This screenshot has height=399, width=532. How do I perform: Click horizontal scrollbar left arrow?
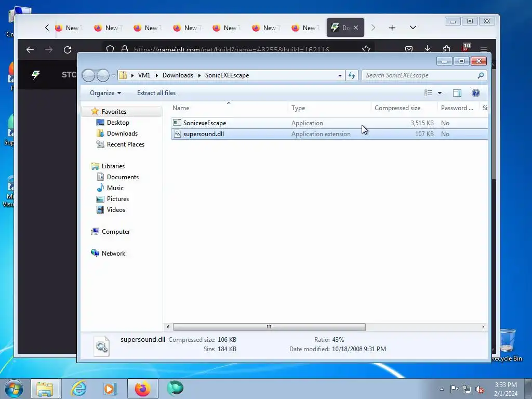coord(168,327)
